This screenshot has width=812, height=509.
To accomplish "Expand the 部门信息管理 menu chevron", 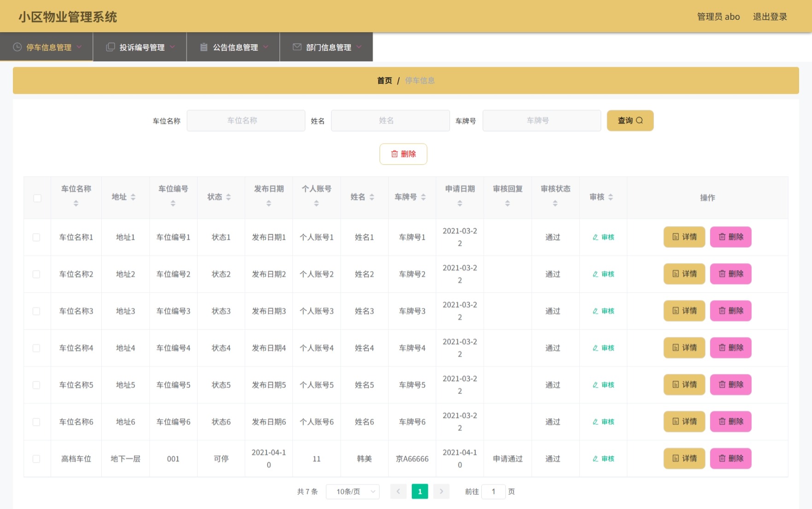I will [359, 47].
